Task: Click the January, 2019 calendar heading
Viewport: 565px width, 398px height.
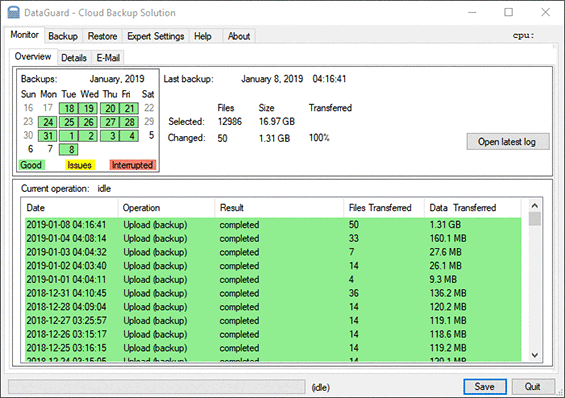Action: coord(117,79)
